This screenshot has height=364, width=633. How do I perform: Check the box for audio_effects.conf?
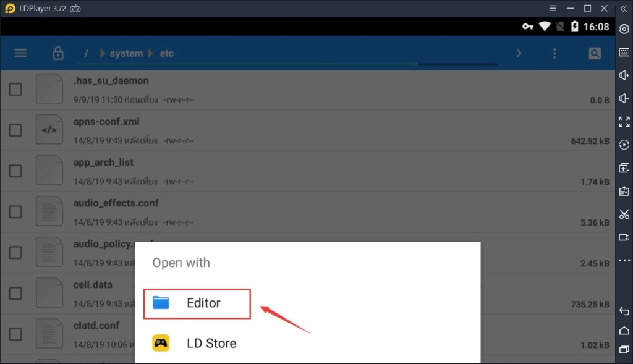coord(15,211)
